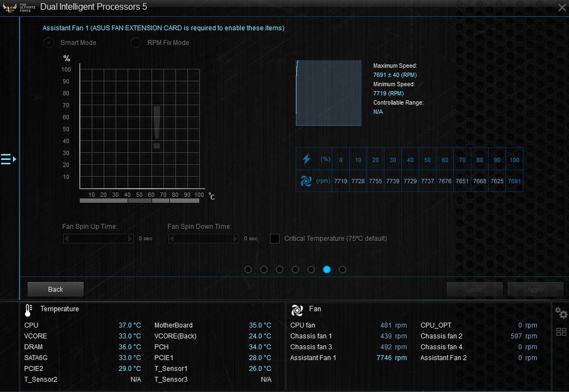Click the Temperature thermometer icon
Screen dimensions: 569x392
click(28, 310)
